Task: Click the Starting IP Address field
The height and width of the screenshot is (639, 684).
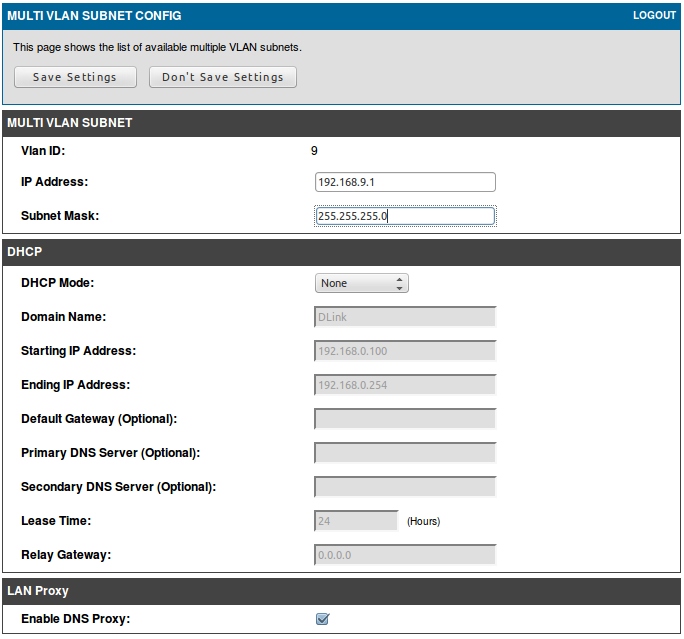Action: click(x=405, y=351)
